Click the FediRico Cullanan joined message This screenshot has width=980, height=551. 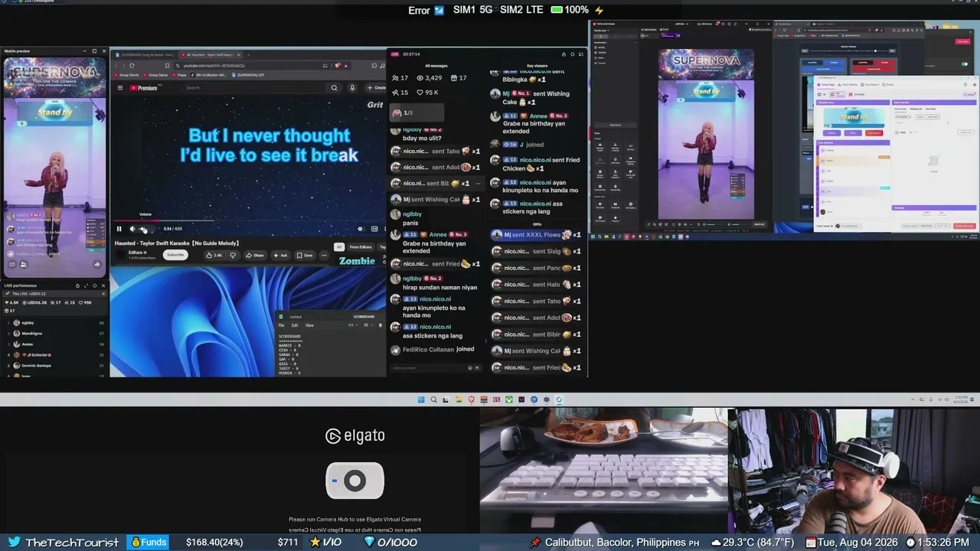tap(433, 349)
